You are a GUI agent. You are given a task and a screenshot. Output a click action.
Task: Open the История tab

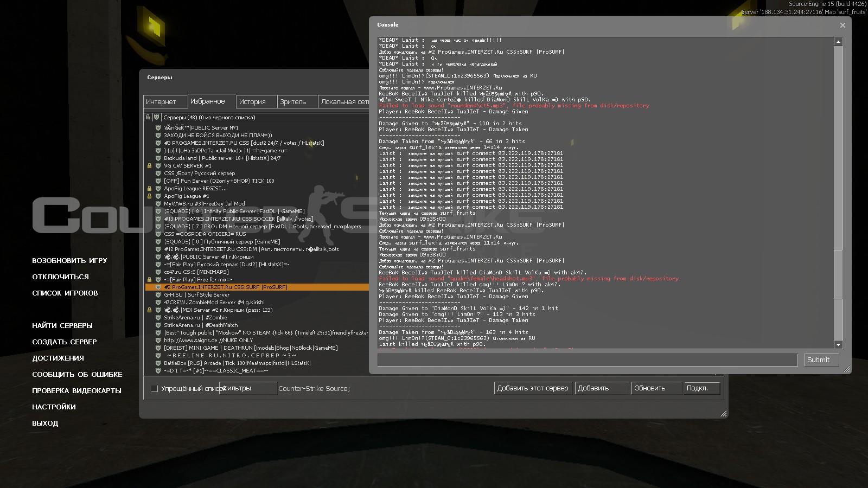257,102
